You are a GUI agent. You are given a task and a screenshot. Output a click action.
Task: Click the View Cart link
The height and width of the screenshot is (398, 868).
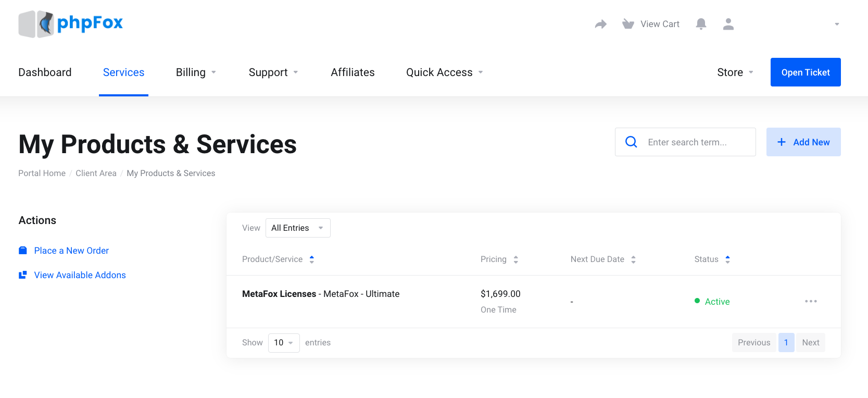660,24
